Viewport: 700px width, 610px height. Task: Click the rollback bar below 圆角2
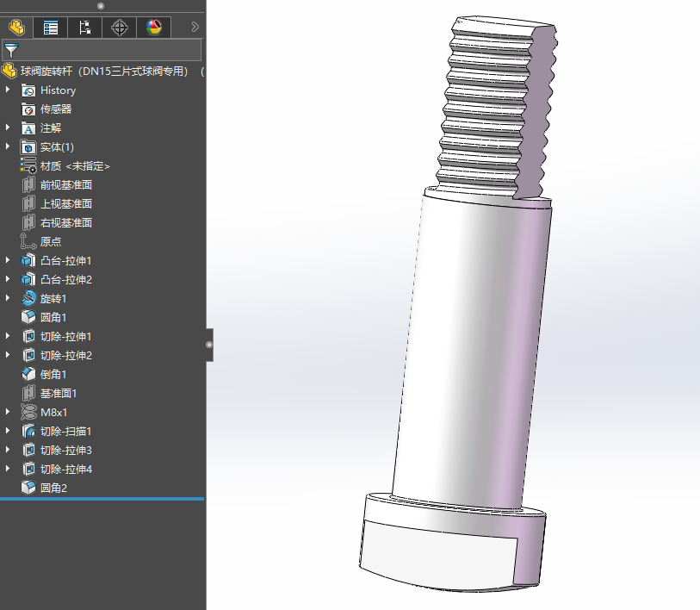pos(102,498)
